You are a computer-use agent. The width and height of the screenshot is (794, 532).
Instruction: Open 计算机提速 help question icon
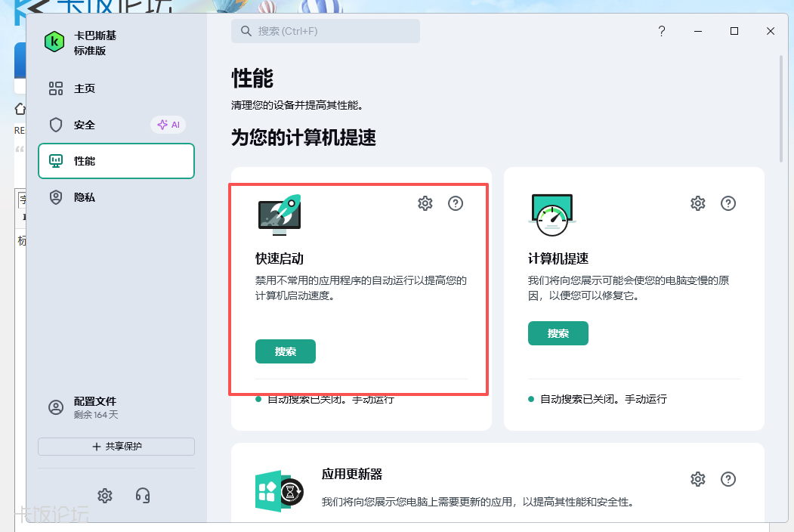[728, 203]
